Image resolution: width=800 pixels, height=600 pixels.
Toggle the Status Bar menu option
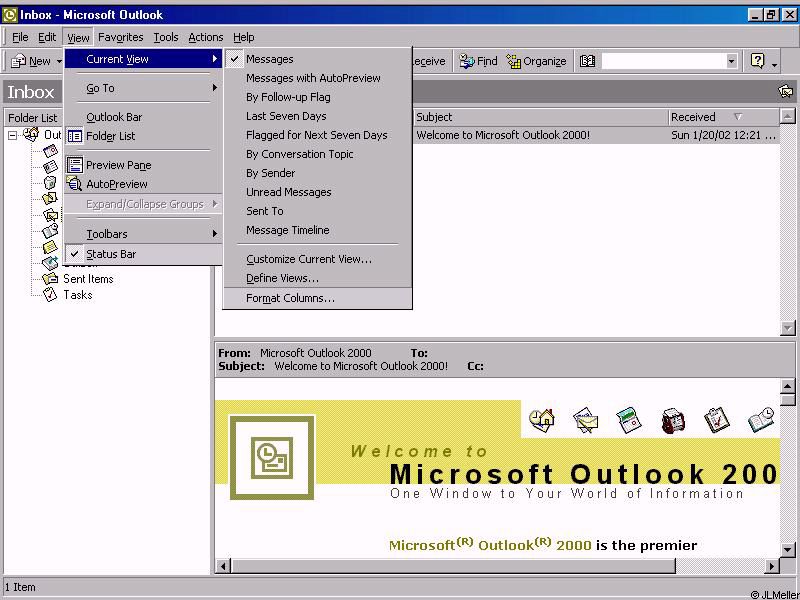point(143,254)
